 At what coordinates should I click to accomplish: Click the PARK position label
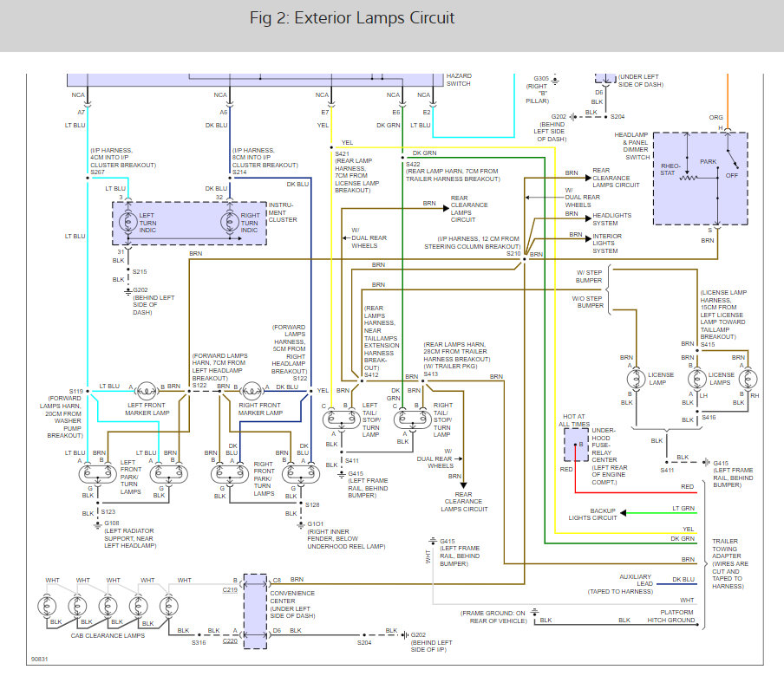pyautogui.click(x=708, y=162)
